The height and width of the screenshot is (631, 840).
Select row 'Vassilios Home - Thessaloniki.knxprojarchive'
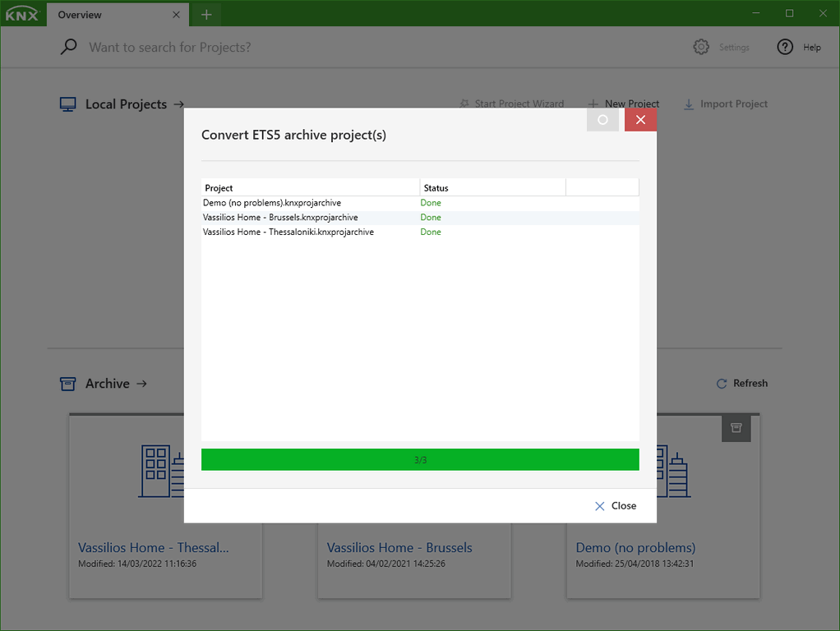[420, 232]
